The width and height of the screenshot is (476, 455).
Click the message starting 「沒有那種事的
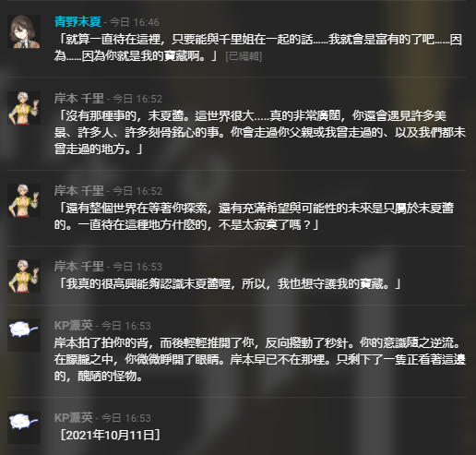pos(260,132)
